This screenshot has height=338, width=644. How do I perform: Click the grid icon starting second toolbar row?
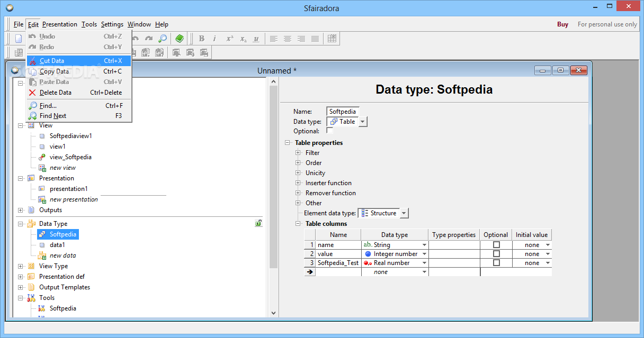pyautogui.click(x=19, y=52)
